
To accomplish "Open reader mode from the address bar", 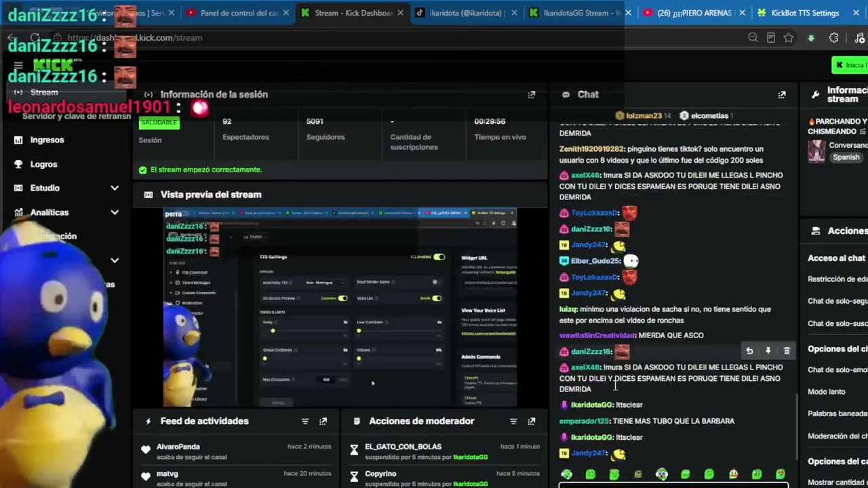I will pyautogui.click(x=771, y=38).
